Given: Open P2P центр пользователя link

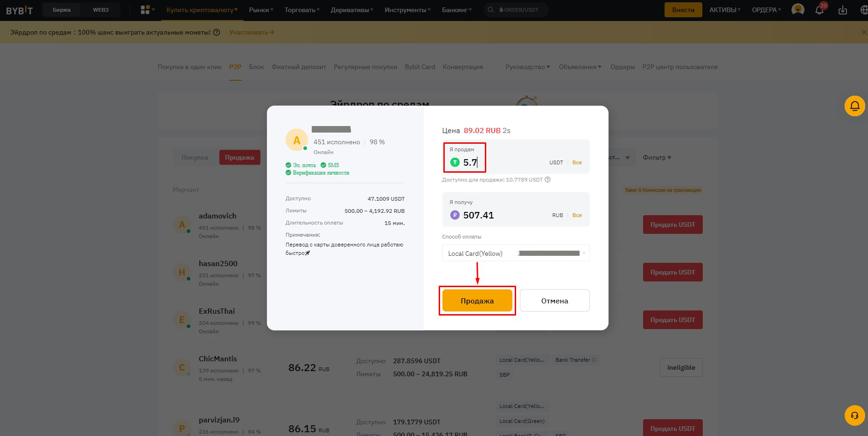Looking at the screenshot, I should 680,67.
